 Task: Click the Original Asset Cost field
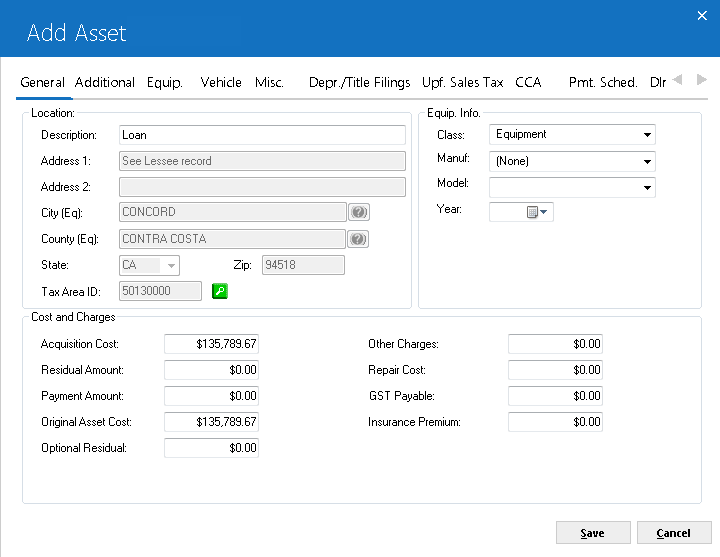coord(211,422)
